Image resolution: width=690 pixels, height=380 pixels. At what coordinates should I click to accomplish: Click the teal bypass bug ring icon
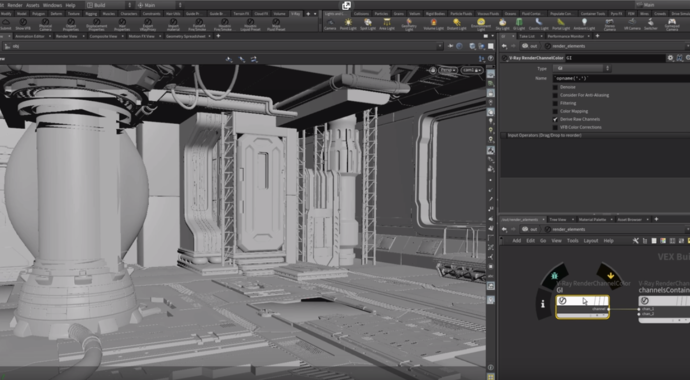[x=554, y=276]
